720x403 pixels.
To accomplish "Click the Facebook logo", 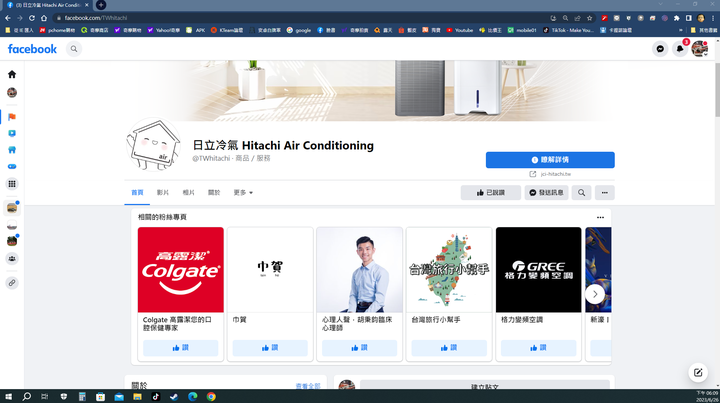I will [x=32, y=49].
